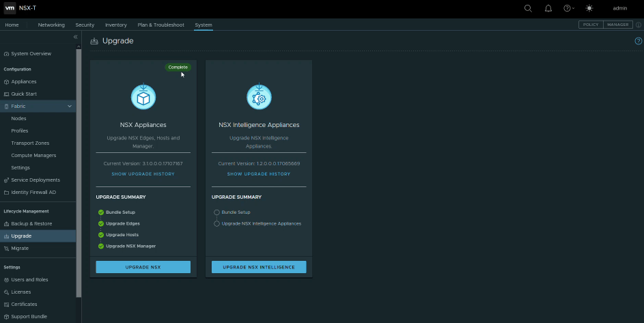Switch to Policy mode
644x323 pixels.
click(x=590, y=25)
